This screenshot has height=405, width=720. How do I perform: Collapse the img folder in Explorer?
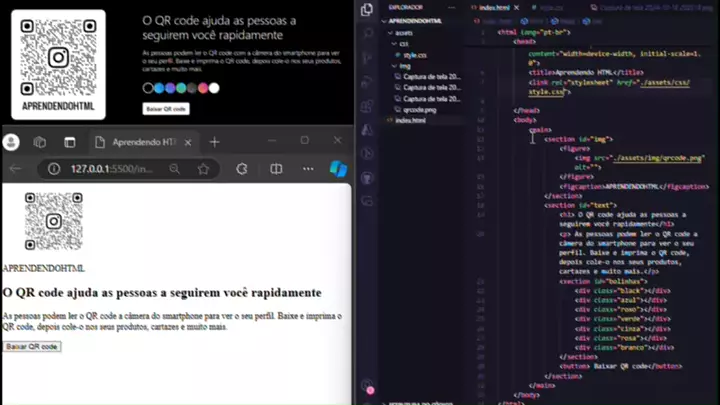pos(405,66)
